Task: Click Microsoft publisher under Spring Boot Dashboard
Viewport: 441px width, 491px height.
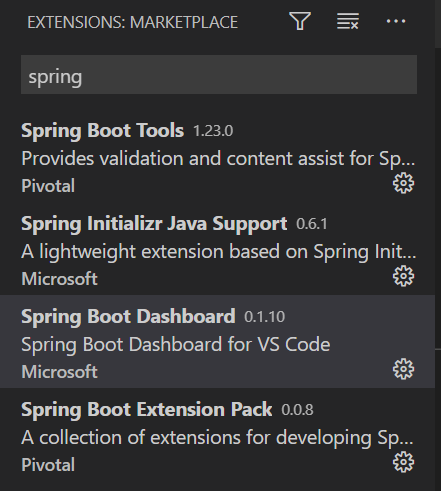Action: pyautogui.click(x=59, y=372)
